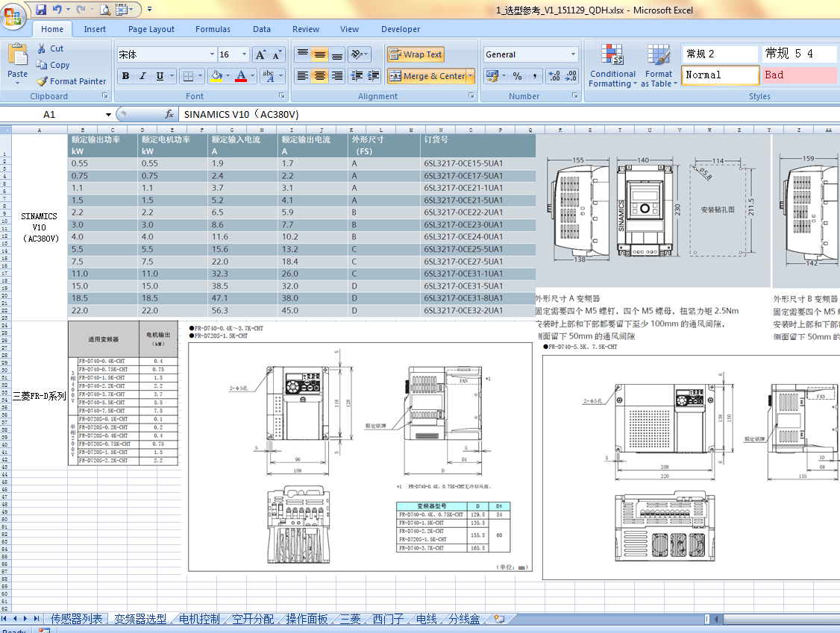The height and width of the screenshot is (633, 840).
Task: Switch to the Insert ribbon tab
Action: click(95, 29)
